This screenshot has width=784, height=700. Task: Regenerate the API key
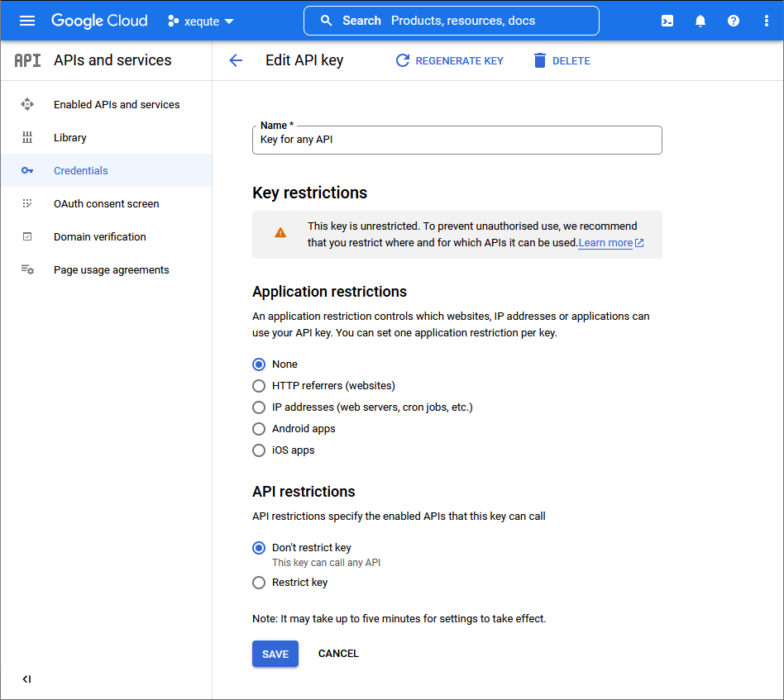450,60
